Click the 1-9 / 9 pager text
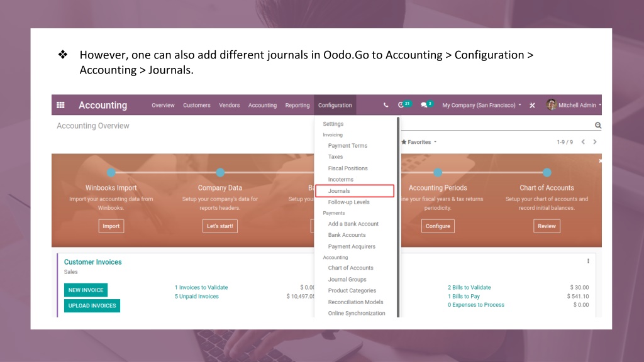 click(565, 142)
